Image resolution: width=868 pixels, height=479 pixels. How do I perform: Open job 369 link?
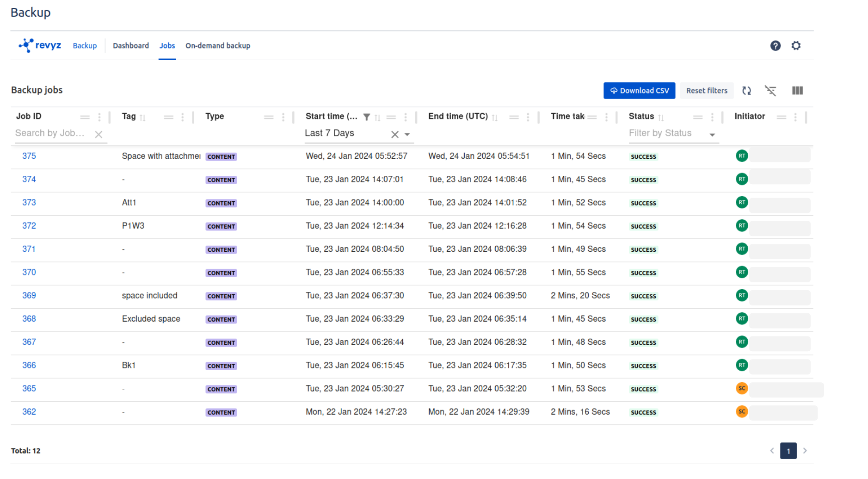point(29,295)
